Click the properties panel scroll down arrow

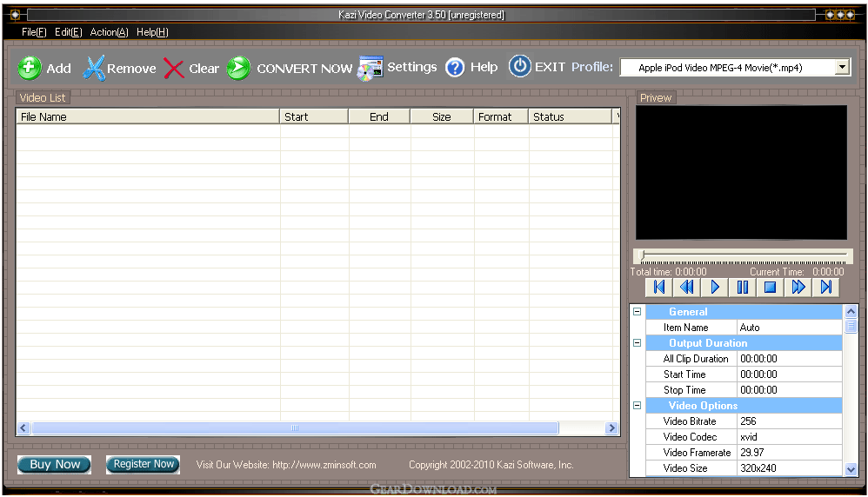coord(851,469)
